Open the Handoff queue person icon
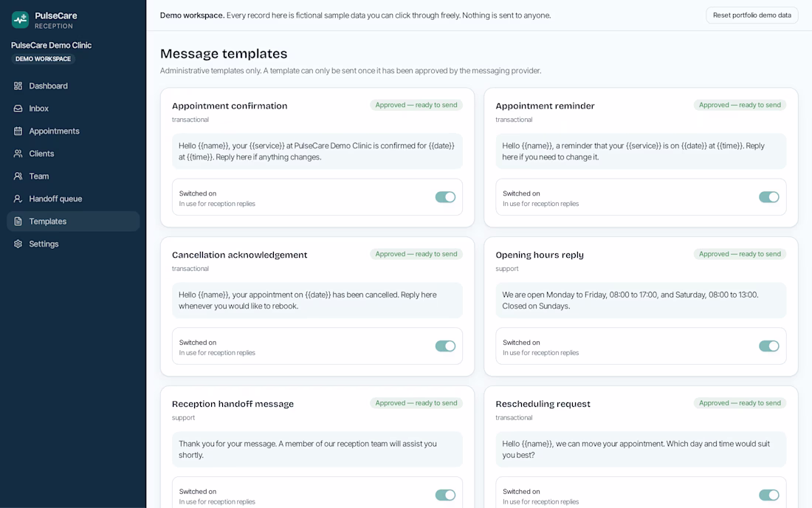This screenshot has width=812, height=508. point(18,199)
